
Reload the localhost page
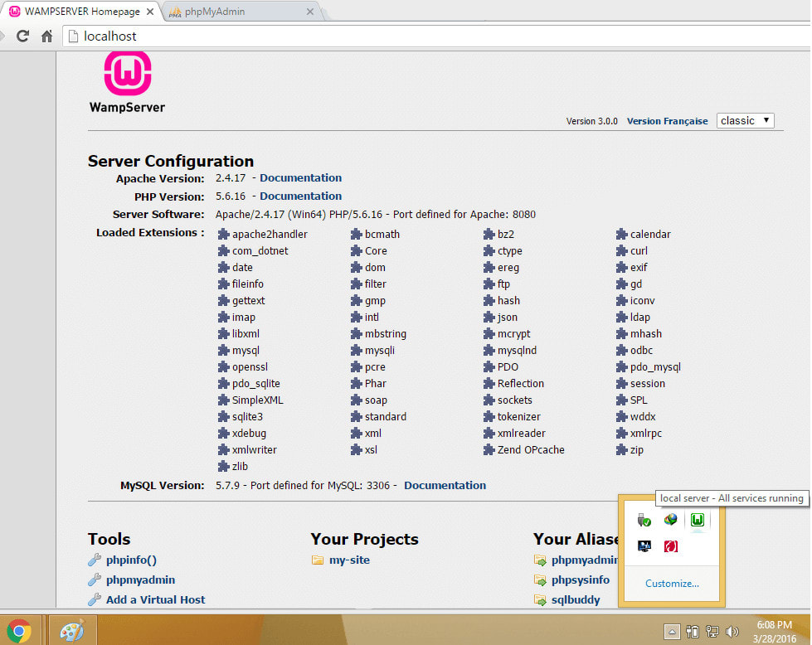tap(22, 36)
